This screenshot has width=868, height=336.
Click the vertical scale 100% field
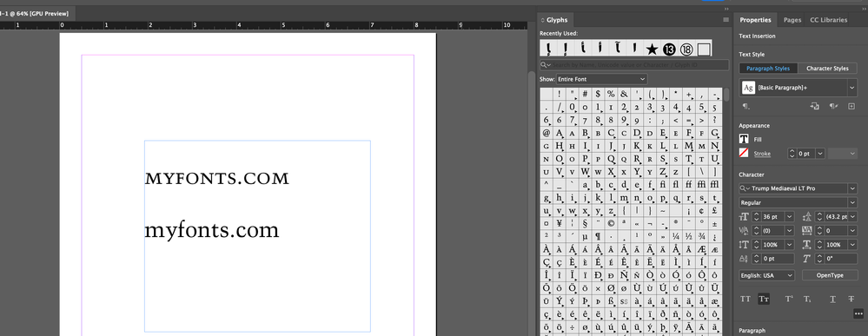pyautogui.click(x=773, y=245)
